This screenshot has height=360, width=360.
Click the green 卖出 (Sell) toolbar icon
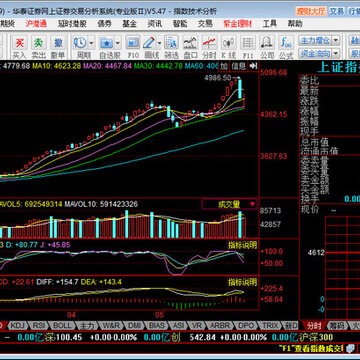click(x=39, y=43)
